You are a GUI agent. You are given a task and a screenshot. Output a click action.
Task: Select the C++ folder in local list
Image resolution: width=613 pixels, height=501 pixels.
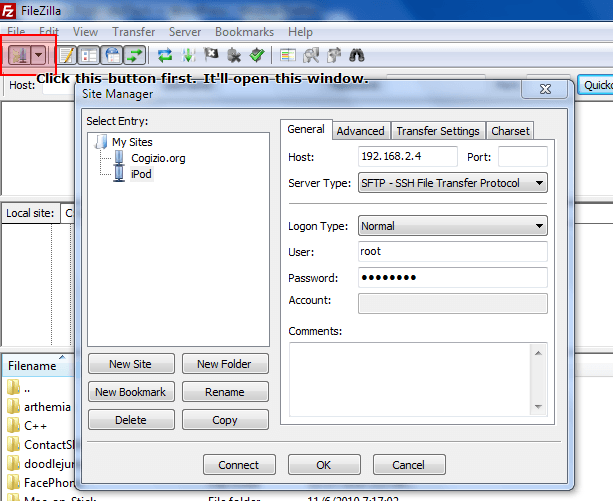[x=27, y=426]
